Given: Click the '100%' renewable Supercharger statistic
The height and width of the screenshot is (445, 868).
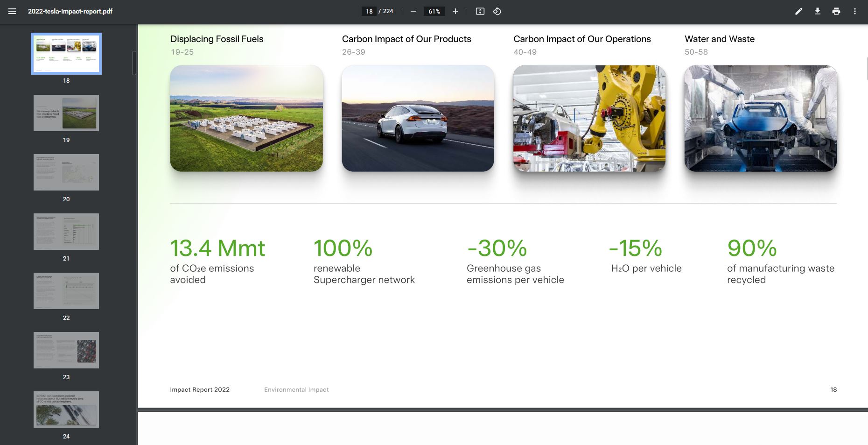Looking at the screenshot, I should (x=343, y=248).
